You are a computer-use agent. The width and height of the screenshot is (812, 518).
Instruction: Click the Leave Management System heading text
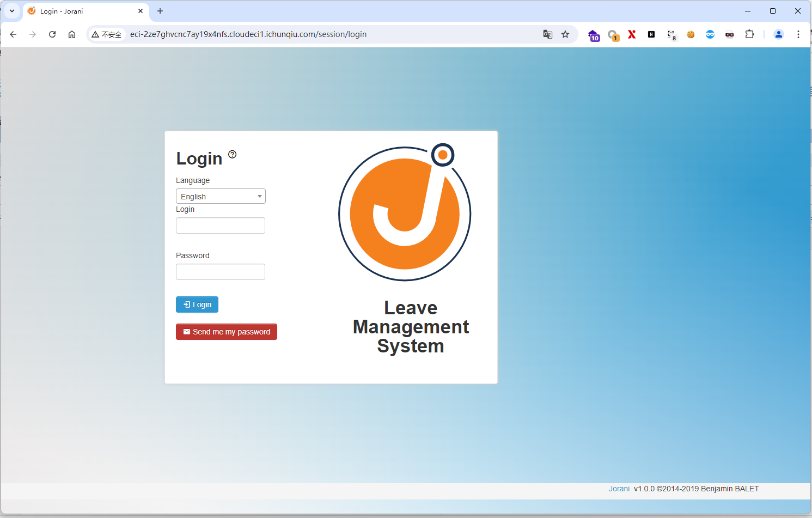411,327
